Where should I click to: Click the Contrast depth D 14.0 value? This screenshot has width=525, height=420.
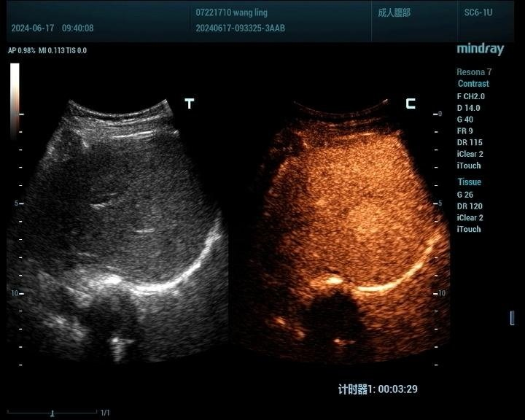pos(468,108)
